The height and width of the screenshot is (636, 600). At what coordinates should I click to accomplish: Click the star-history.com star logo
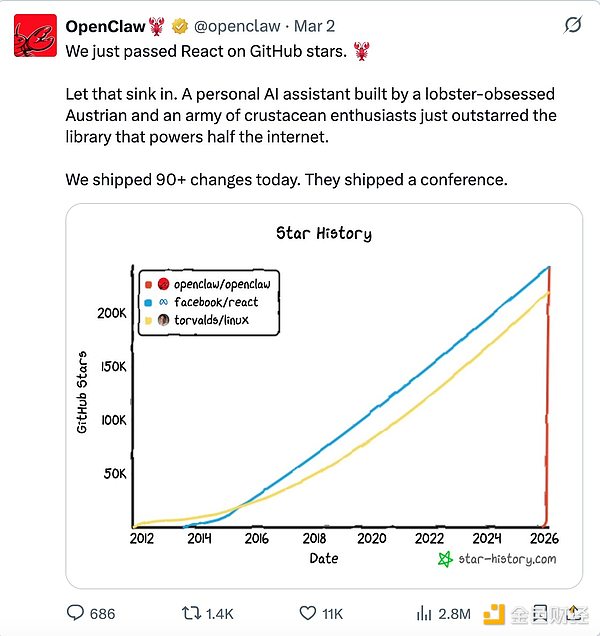pos(446,558)
